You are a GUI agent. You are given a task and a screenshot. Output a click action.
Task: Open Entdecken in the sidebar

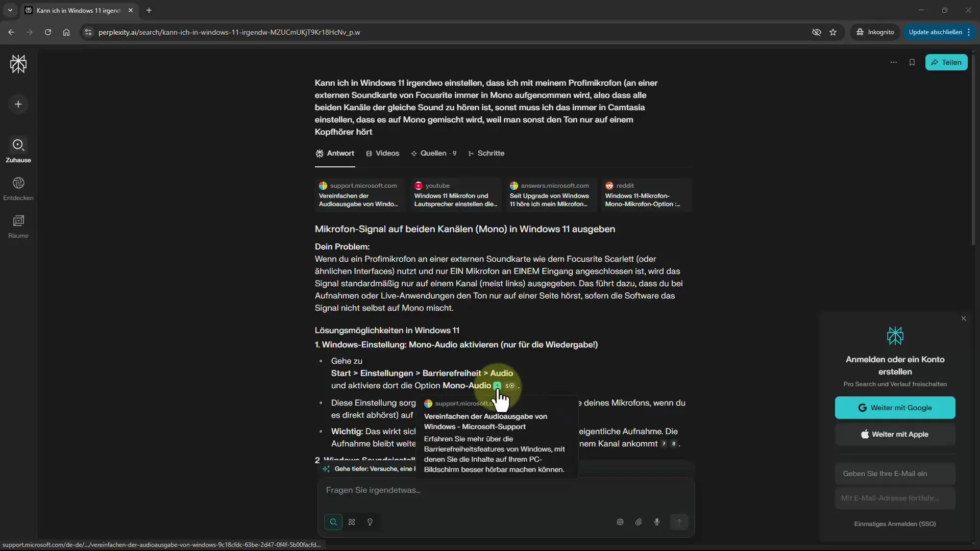[18, 189]
